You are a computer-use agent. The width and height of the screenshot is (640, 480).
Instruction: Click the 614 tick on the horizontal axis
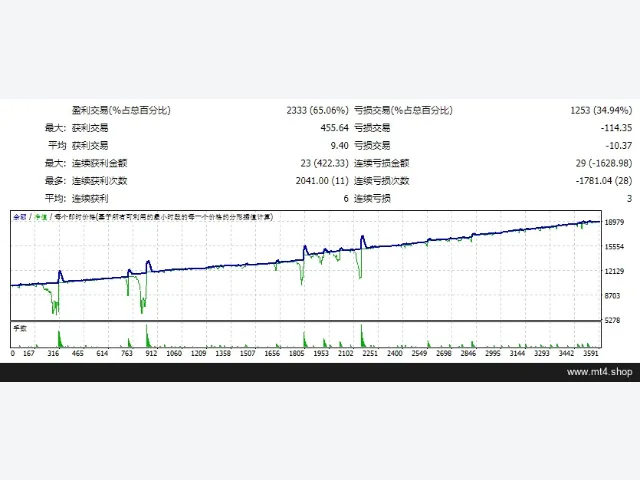pos(102,353)
